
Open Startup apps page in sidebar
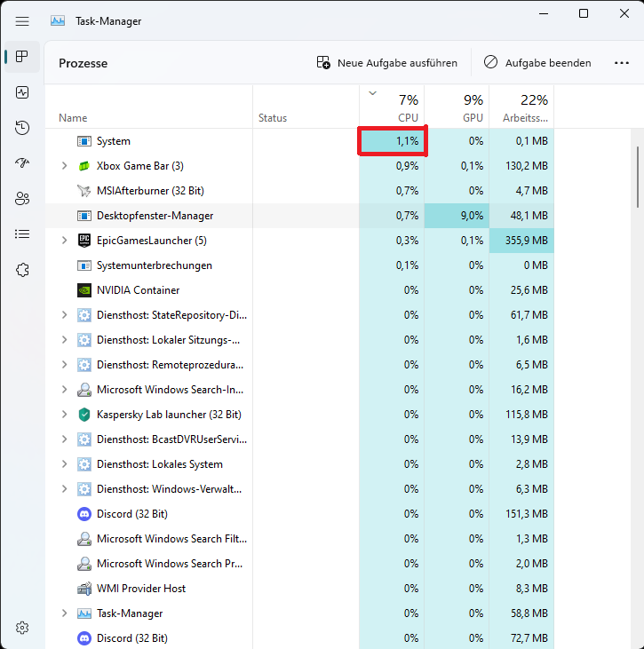click(x=22, y=163)
